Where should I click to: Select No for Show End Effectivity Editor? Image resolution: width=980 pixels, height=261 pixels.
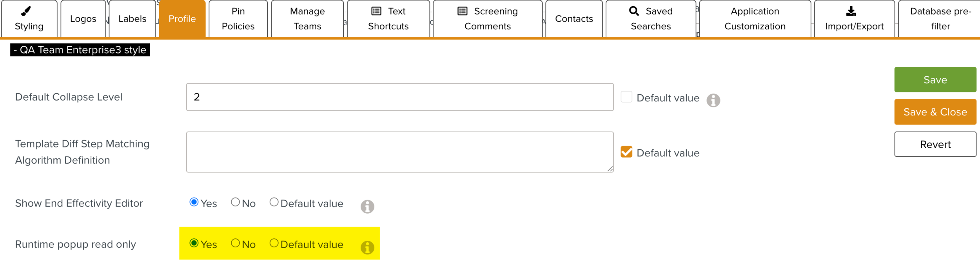point(235,202)
